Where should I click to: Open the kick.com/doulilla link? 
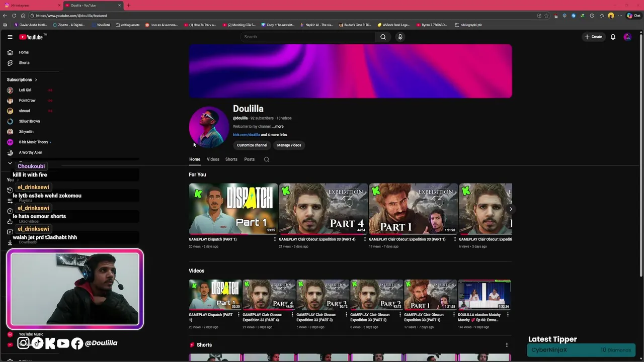(247, 135)
